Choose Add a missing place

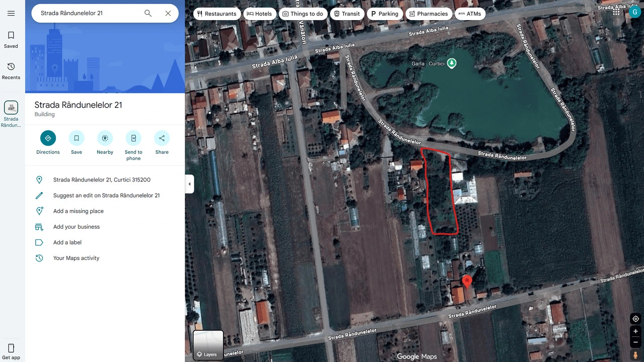(x=78, y=211)
